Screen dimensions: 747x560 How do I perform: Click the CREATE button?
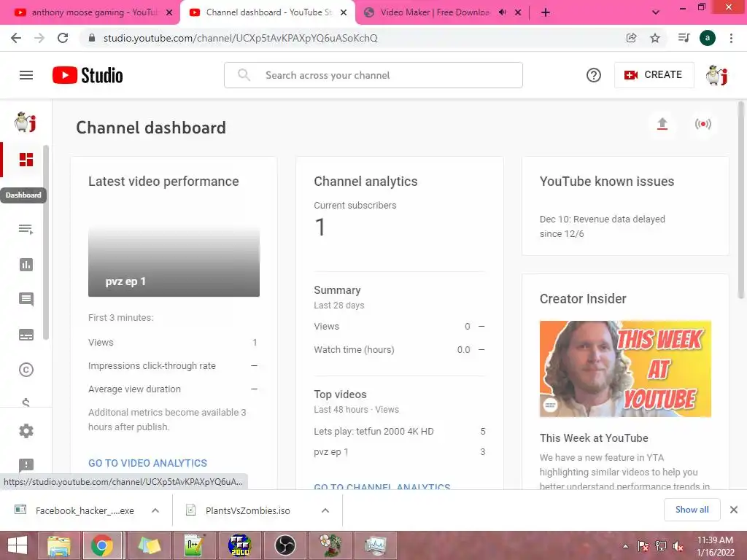coord(654,75)
